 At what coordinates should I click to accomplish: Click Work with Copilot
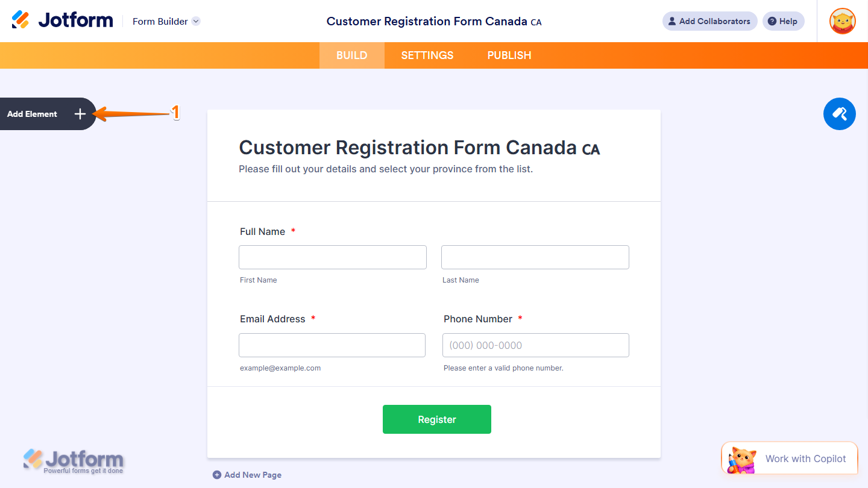(x=805, y=458)
